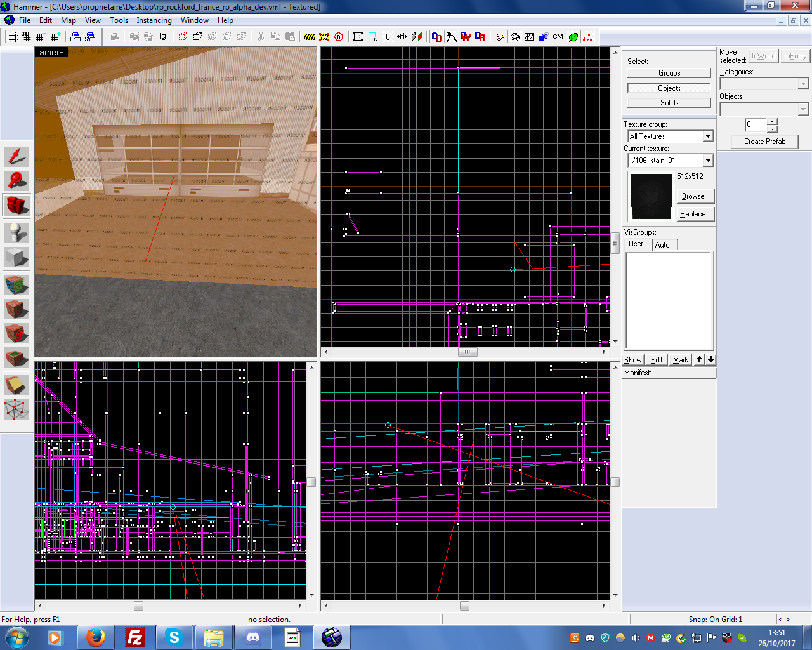Viewport: 812px width, 650px height.
Task: Toggle the texture lock 'tl' button
Action: [x=388, y=37]
